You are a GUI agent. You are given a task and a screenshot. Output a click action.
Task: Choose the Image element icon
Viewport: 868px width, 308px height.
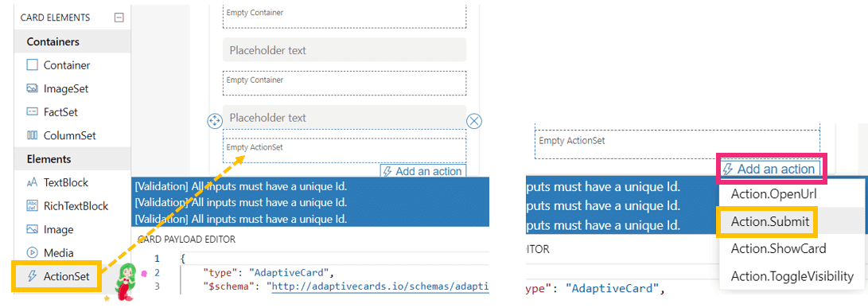32,229
